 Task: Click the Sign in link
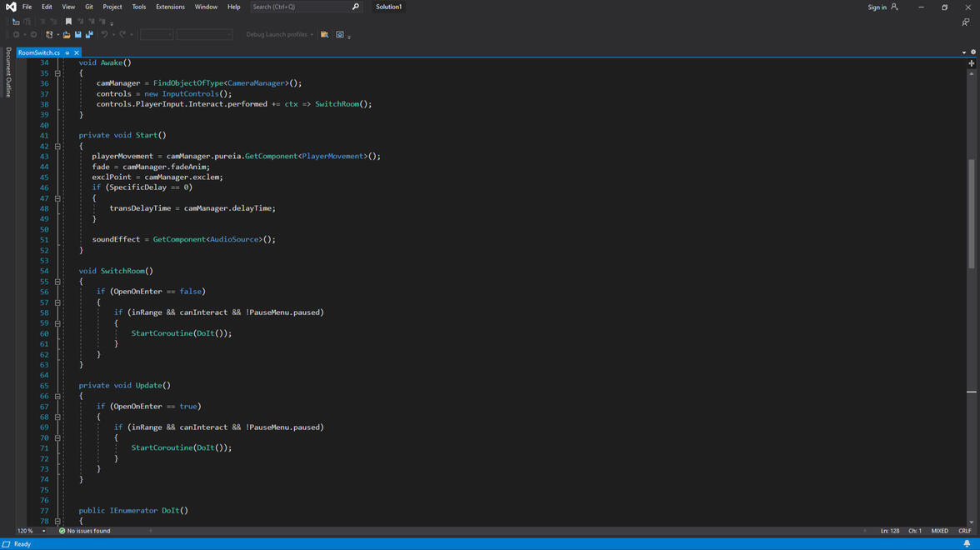(877, 7)
